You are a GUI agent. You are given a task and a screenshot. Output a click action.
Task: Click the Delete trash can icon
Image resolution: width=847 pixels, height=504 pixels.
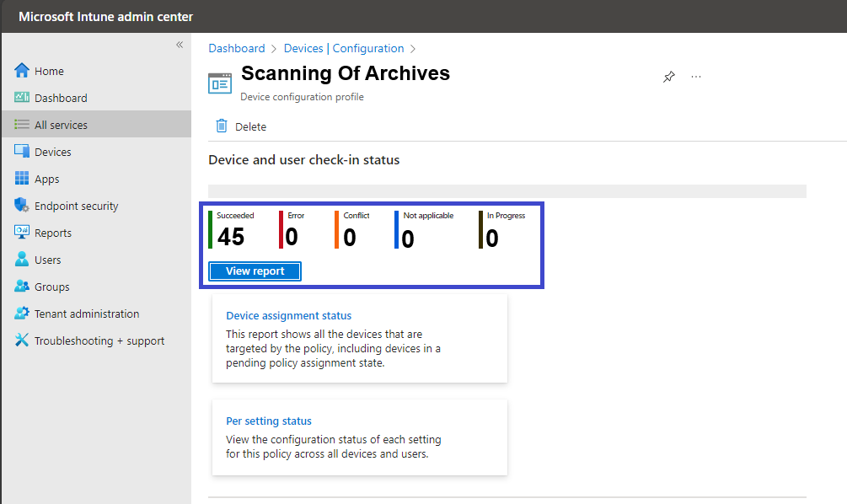222,126
